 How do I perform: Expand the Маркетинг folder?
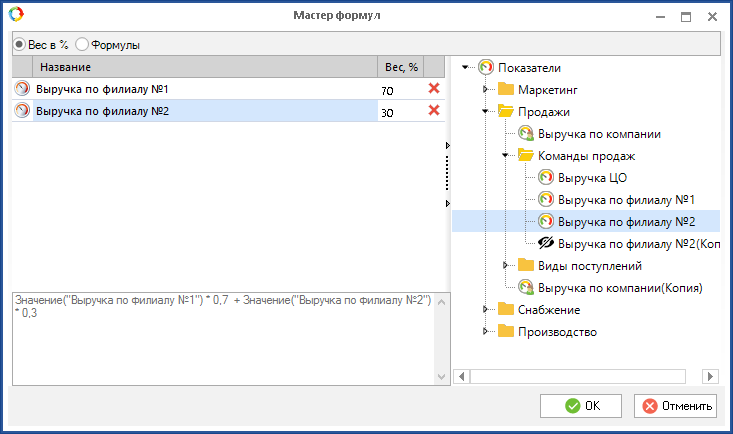(485, 90)
